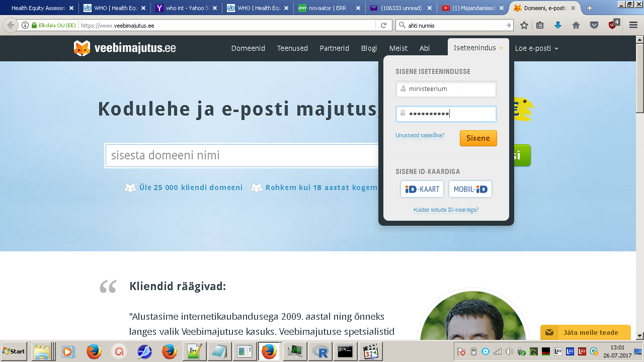Focus the username field containing ministeerium
Image resolution: width=644 pixels, height=362 pixels.
[x=446, y=89]
